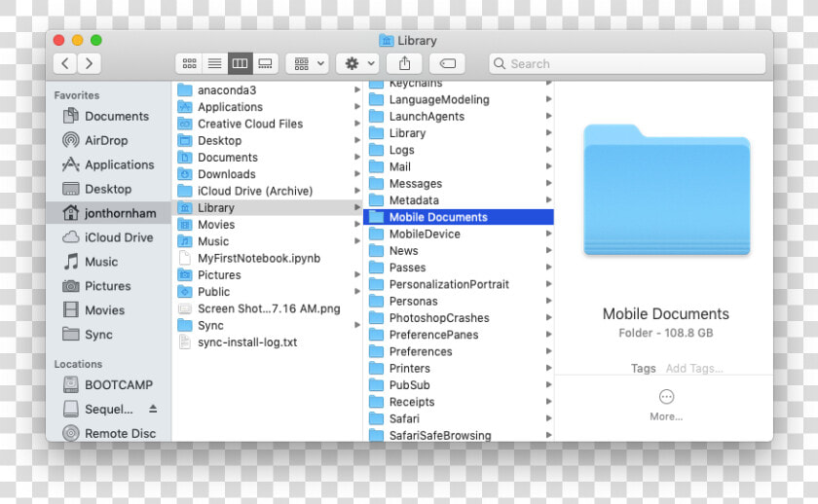The image size is (818, 504).
Task: Select the SafariSafeBrowsing folder
Action: [459, 435]
